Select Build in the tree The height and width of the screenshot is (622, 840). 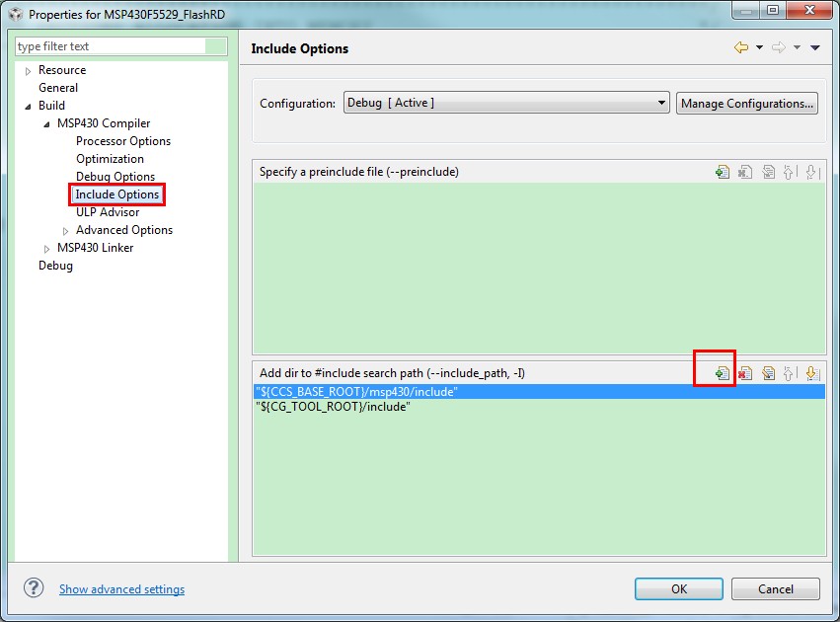point(51,106)
